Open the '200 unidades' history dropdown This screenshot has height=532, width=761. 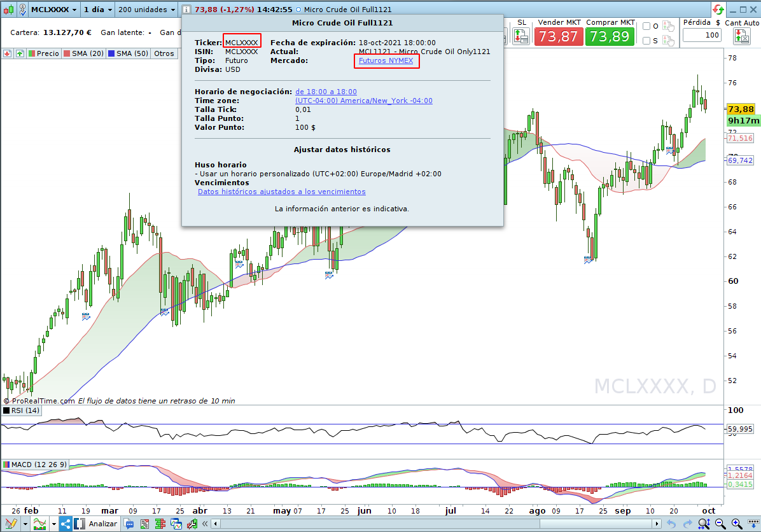(x=146, y=9)
